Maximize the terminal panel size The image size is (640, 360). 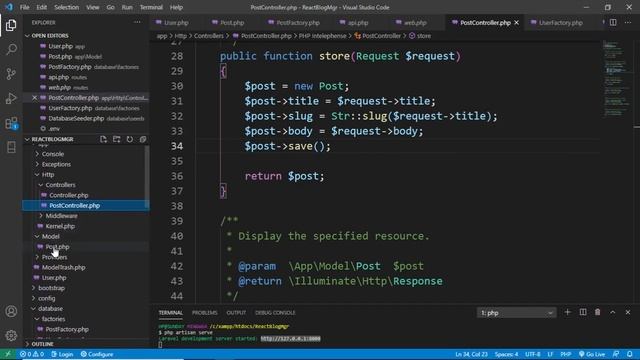click(613, 312)
